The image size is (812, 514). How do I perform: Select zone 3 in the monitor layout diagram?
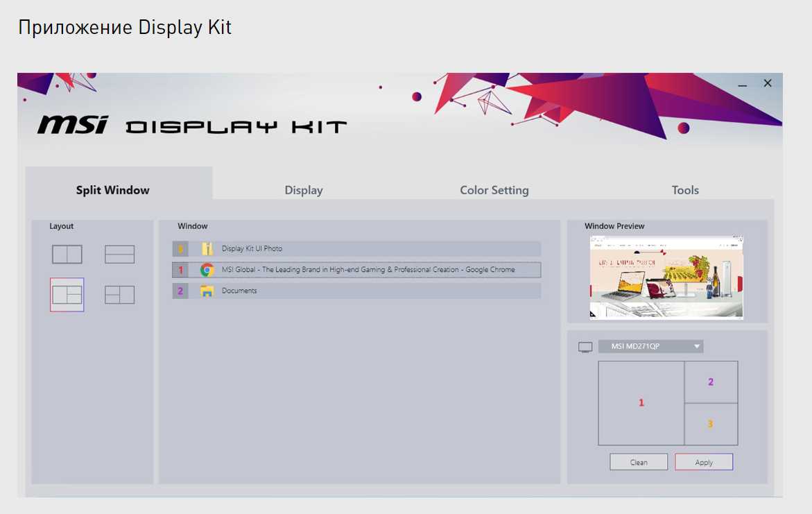[x=711, y=424]
